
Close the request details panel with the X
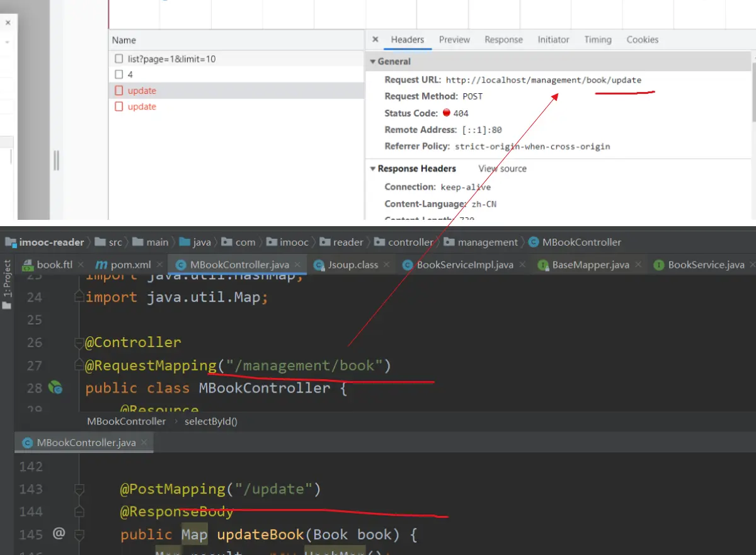(375, 40)
